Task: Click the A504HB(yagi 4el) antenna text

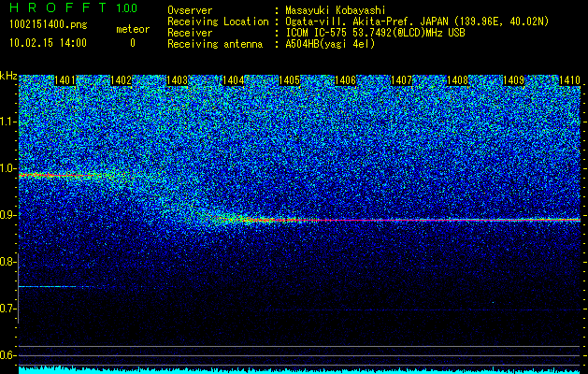Action: 330,44
